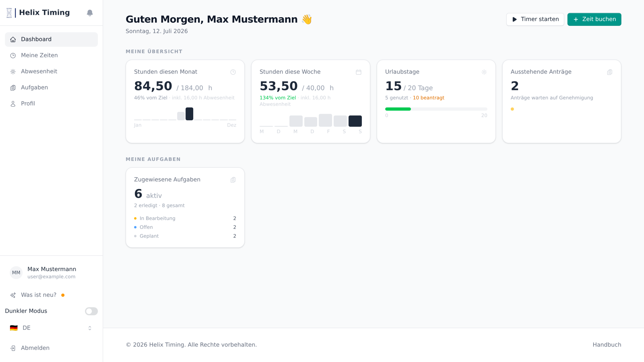This screenshot has width=644, height=362.
Task: Click the Urlaubstage green progress bar
Action: click(398, 109)
